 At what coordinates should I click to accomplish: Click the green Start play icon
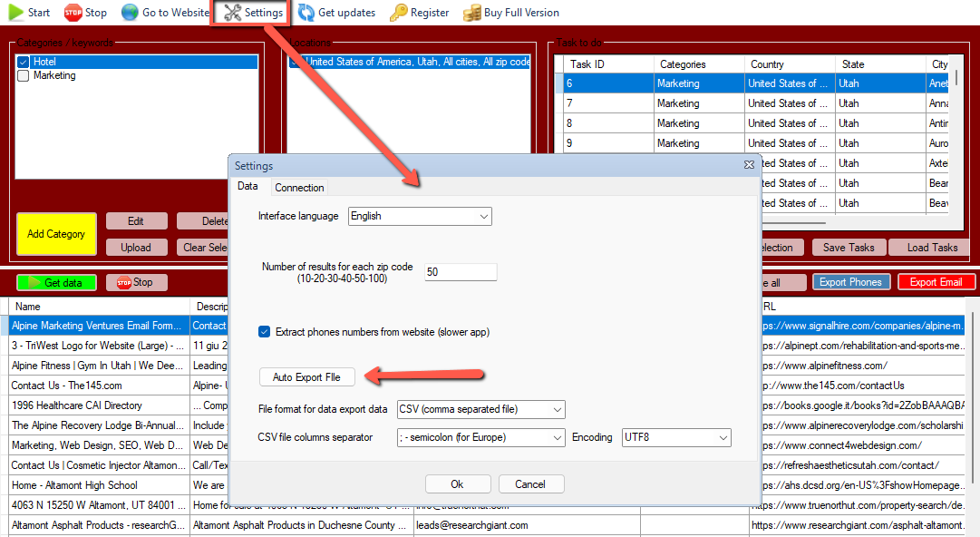[x=15, y=13]
